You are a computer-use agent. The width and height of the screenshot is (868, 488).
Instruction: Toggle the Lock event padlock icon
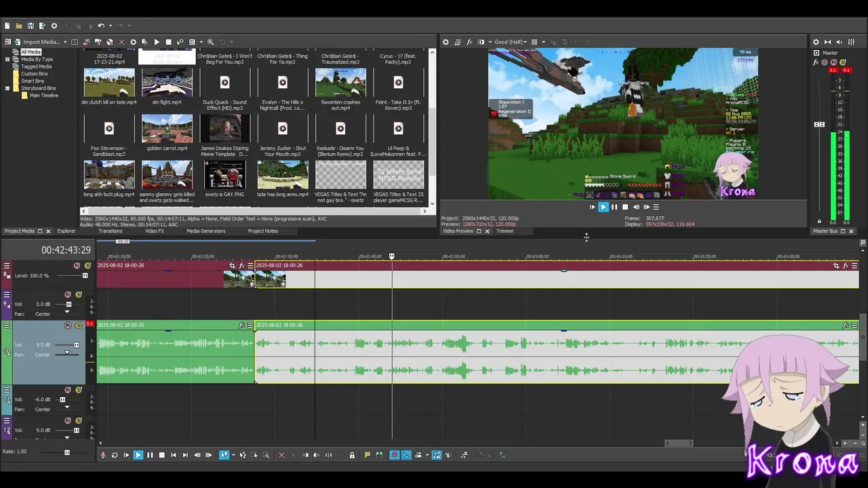click(x=352, y=455)
